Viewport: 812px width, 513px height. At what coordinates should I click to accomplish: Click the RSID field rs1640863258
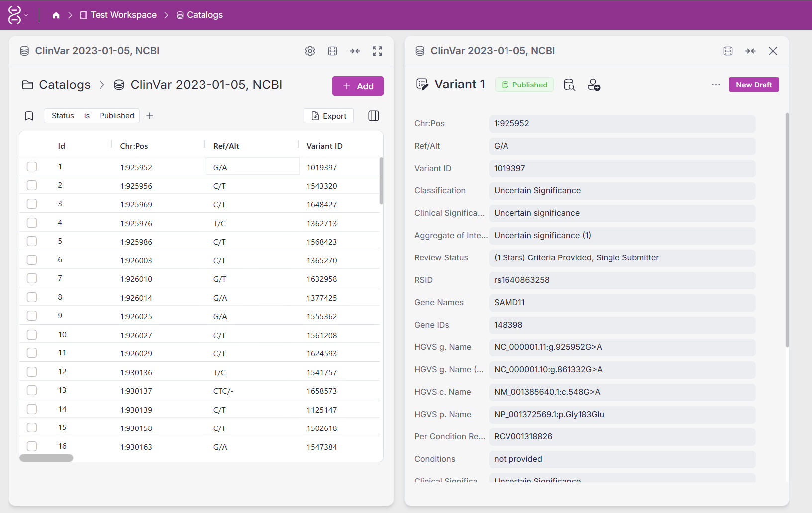pyautogui.click(x=622, y=280)
